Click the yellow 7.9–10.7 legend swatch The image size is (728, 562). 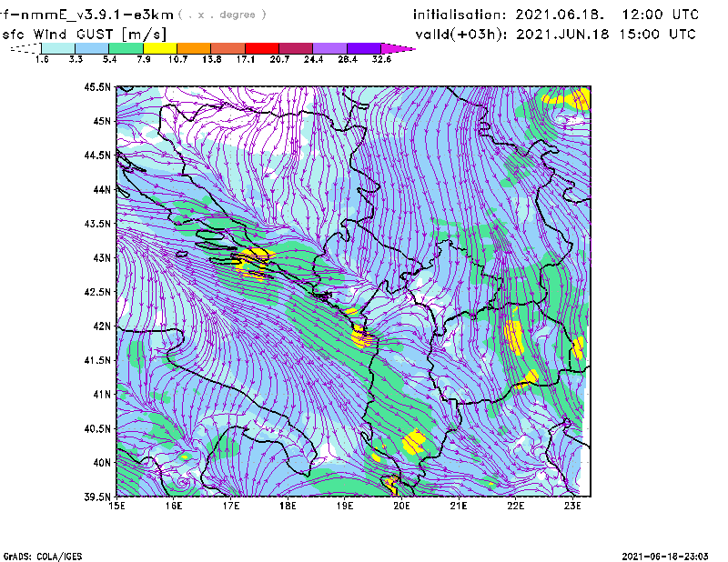coord(160,48)
